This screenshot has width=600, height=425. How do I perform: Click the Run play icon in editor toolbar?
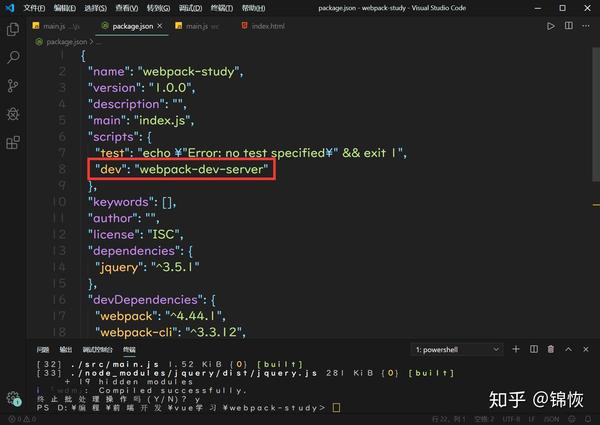pyautogui.click(x=551, y=26)
